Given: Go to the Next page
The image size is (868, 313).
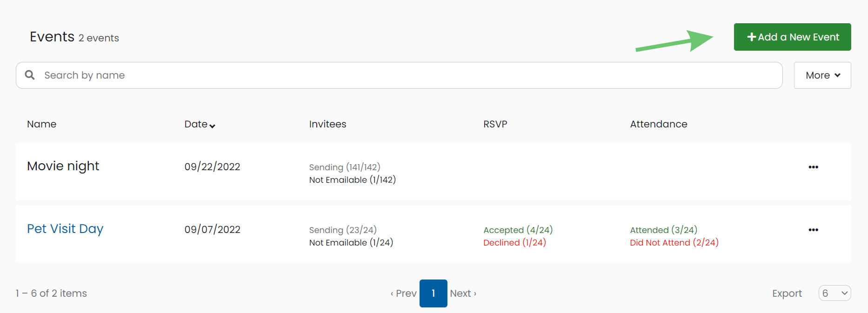Looking at the screenshot, I should point(463,293).
